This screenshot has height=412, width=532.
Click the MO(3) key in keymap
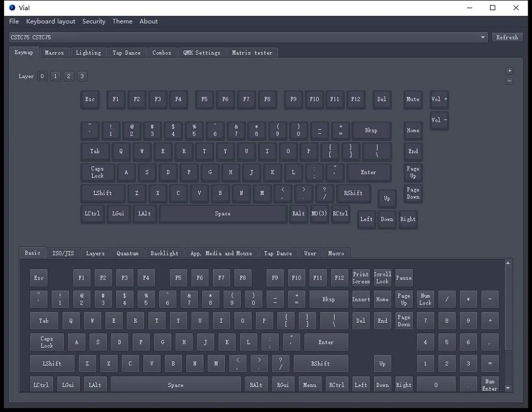click(319, 214)
